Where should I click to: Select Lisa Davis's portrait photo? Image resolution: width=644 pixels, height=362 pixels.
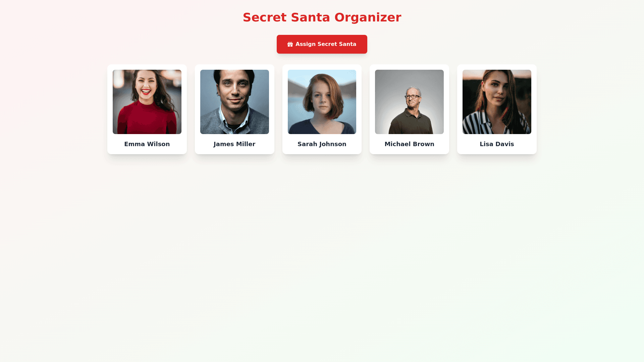point(497,102)
